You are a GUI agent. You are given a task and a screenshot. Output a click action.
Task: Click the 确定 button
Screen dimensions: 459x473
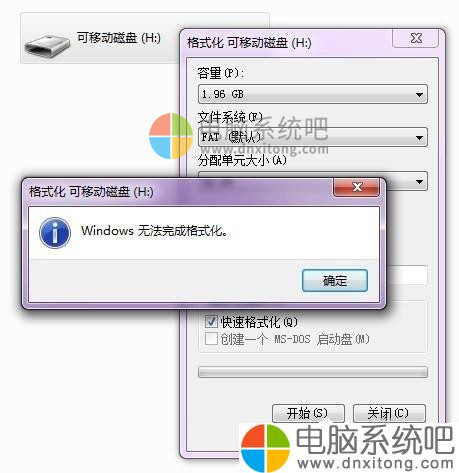(335, 280)
